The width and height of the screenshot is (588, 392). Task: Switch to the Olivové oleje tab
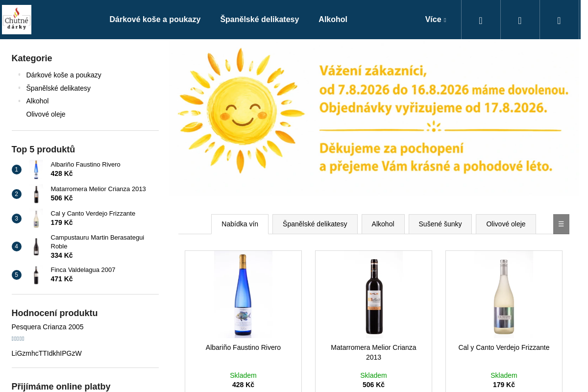click(506, 224)
